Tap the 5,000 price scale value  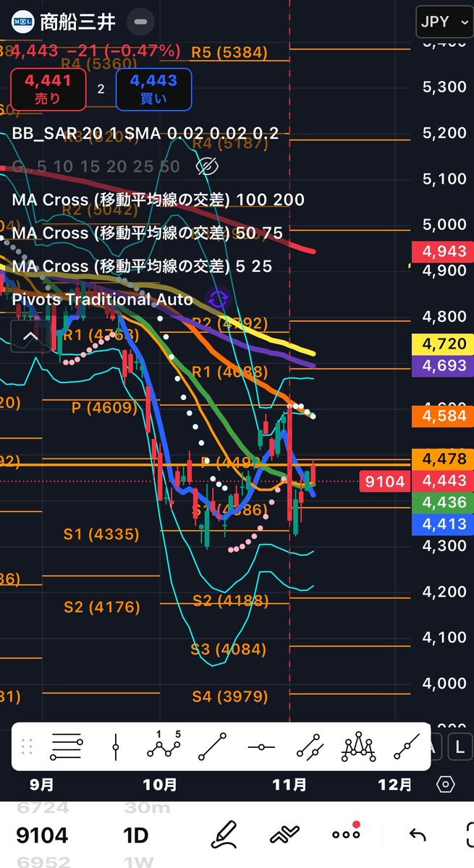coord(444,225)
